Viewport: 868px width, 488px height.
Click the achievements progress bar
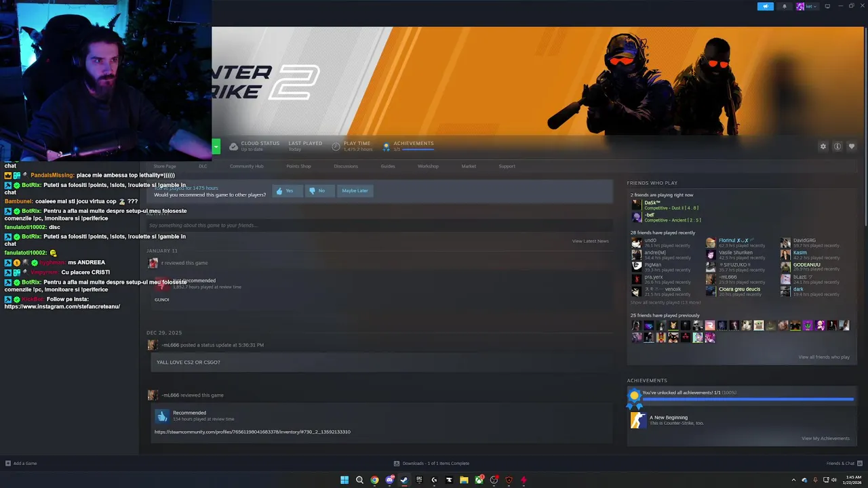[x=748, y=399]
